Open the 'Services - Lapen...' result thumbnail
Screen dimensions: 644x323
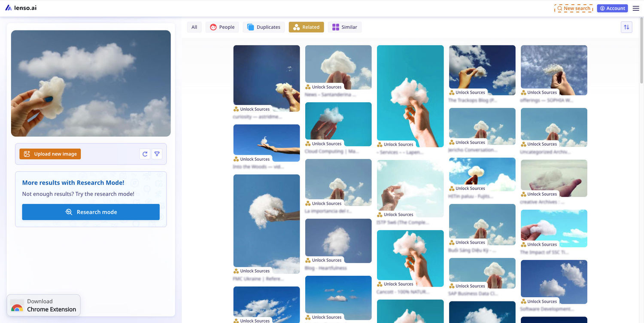410,96
